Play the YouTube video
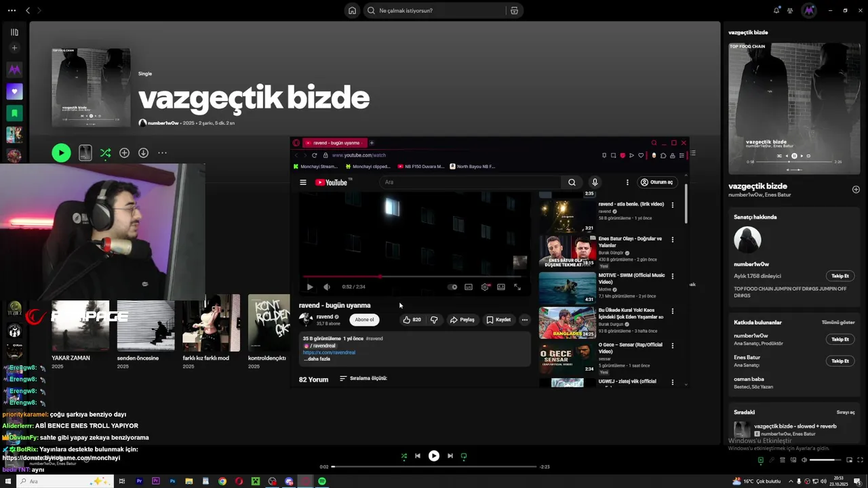This screenshot has height=488, width=868. pyautogui.click(x=310, y=287)
